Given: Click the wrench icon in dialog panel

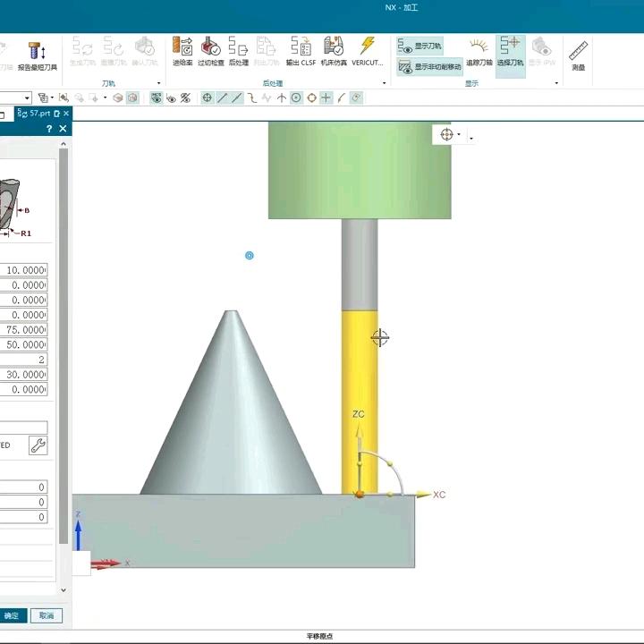Looking at the screenshot, I should 38,445.
